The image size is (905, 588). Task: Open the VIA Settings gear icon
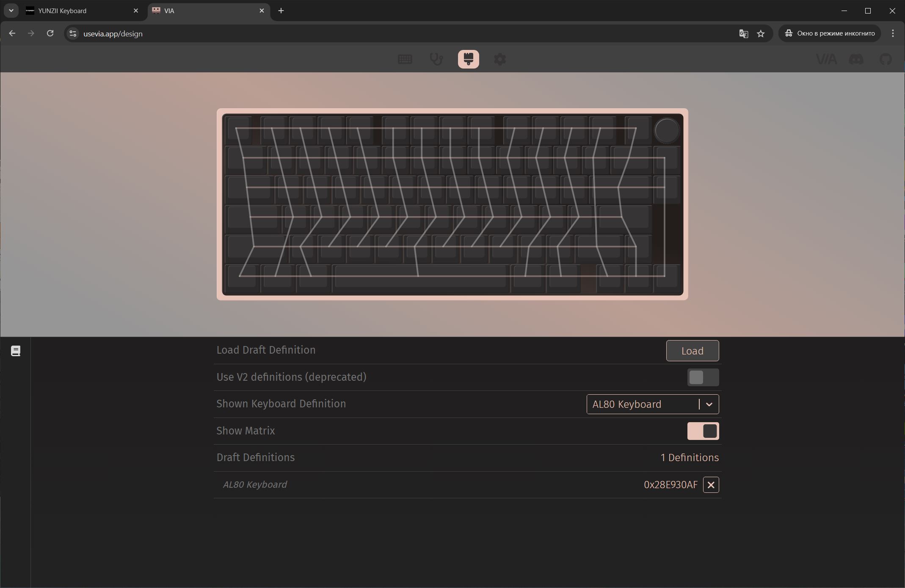click(x=500, y=59)
